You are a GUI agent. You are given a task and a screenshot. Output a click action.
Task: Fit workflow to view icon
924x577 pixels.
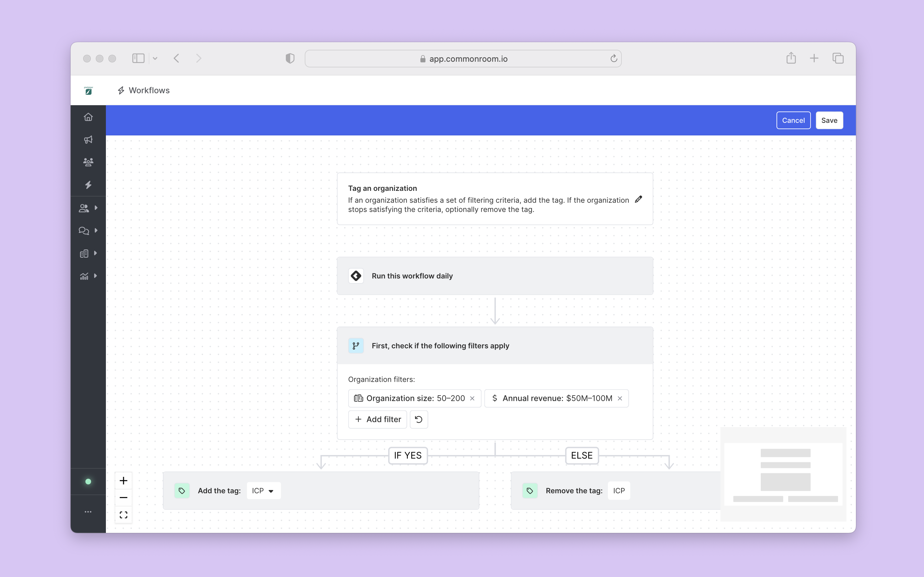tap(123, 515)
